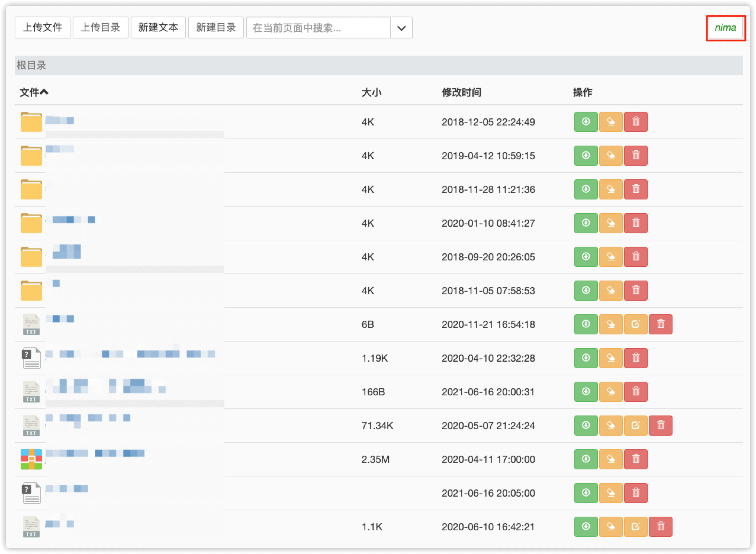
Task: Select the 2020-11-21 16:54:18 timestamp text
Action: (488, 324)
